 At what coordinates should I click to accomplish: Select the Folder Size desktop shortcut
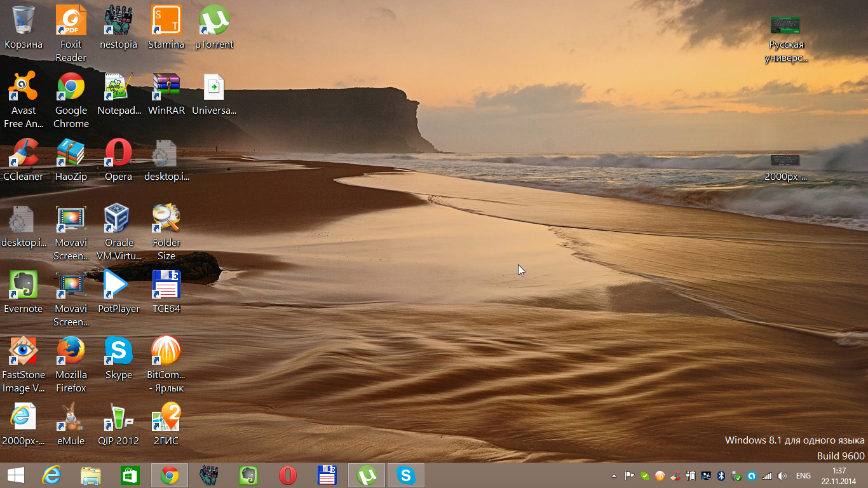166,233
